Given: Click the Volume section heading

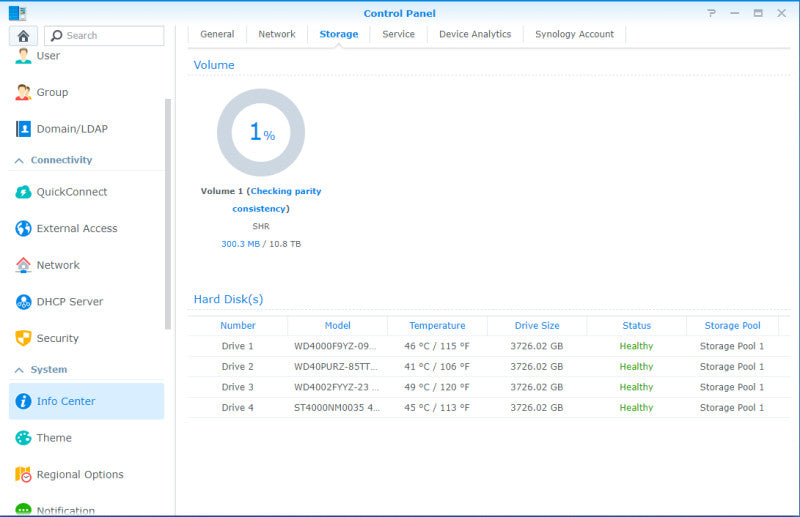Looking at the screenshot, I should coord(214,65).
